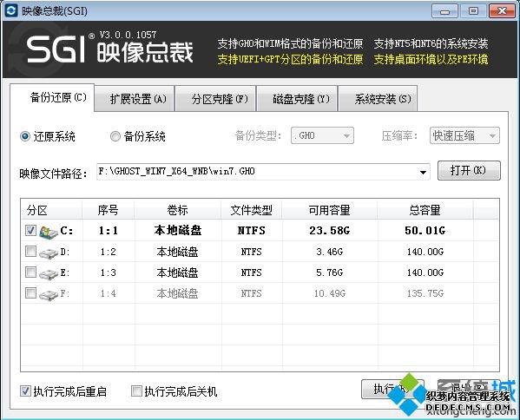Click the 50.01G total capacity cell
Viewport: 520px width, 420px height.
pyautogui.click(x=425, y=230)
